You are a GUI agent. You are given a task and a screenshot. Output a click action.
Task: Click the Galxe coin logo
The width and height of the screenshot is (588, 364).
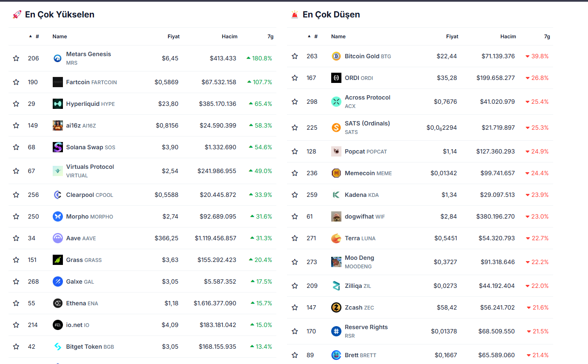(57, 282)
